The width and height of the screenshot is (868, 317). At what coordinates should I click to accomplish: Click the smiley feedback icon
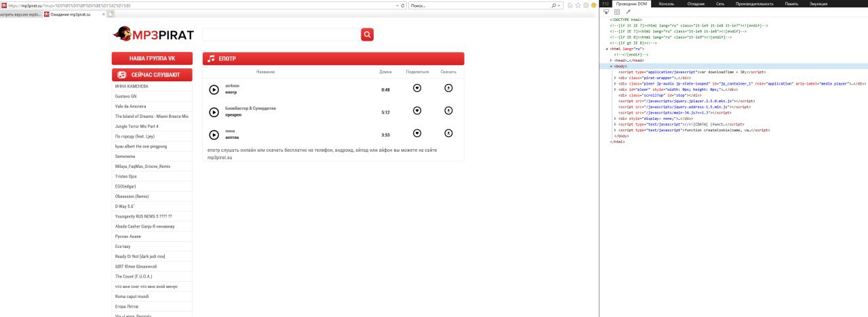[x=594, y=5]
